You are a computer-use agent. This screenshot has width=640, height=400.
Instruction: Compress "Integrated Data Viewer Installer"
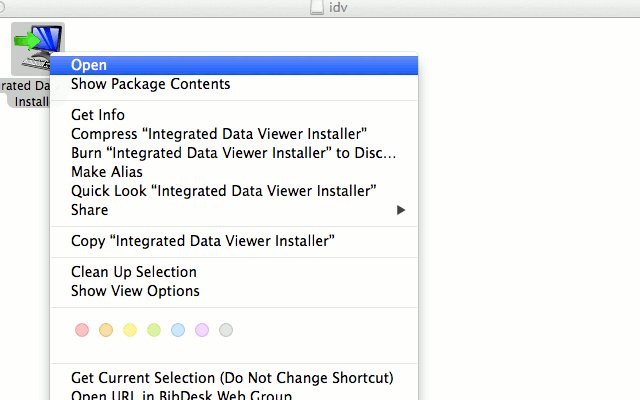(219, 134)
